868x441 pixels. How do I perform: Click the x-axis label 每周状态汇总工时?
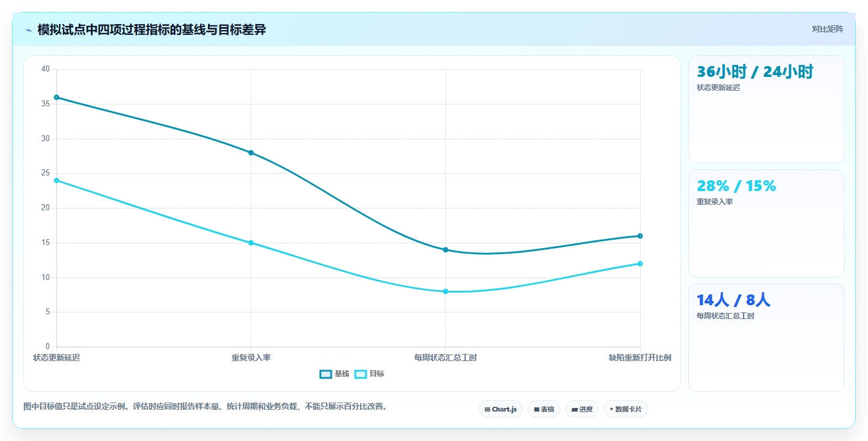pos(445,357)
